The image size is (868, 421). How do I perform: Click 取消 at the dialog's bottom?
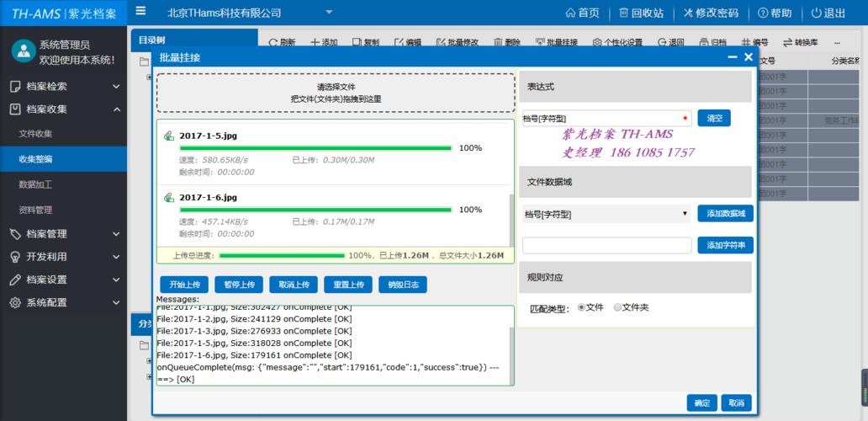(736, 402)
